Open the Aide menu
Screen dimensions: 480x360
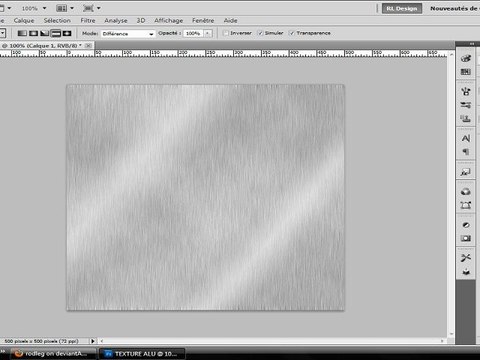point(230,21)
